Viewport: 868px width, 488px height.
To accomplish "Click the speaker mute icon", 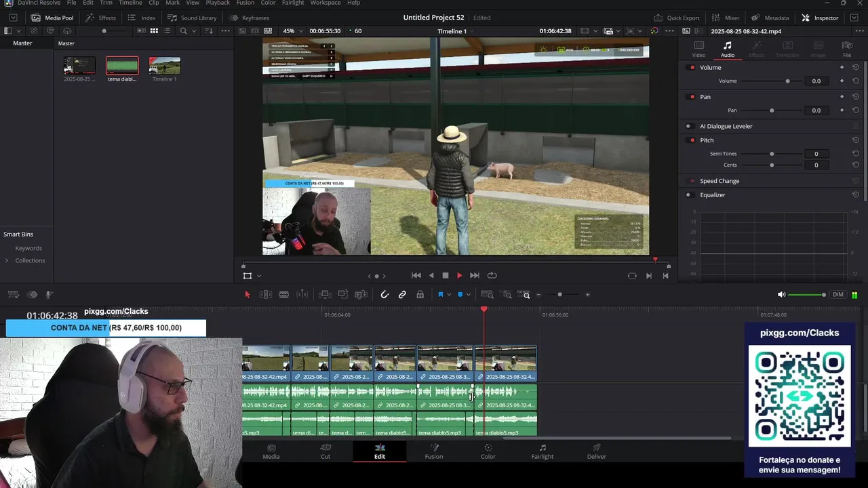I will (x=781, y=295).
